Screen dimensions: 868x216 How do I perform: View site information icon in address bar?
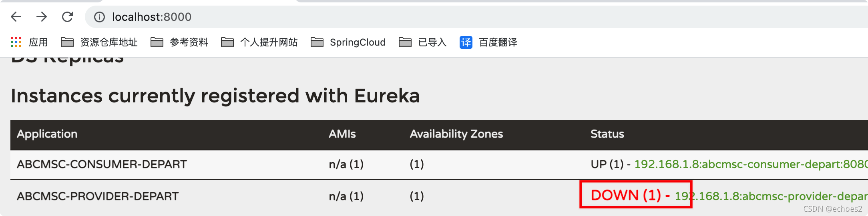tap(99, 17)
